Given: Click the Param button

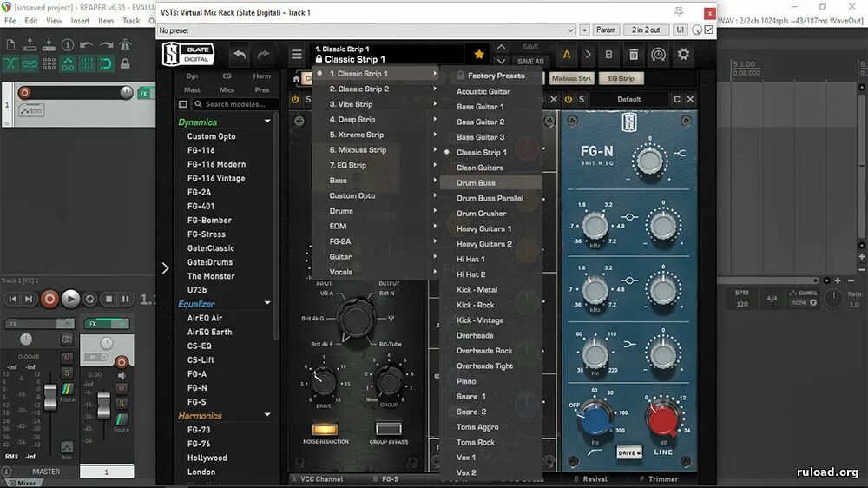Looking at the screenshot, I should [x=606, y=30].
